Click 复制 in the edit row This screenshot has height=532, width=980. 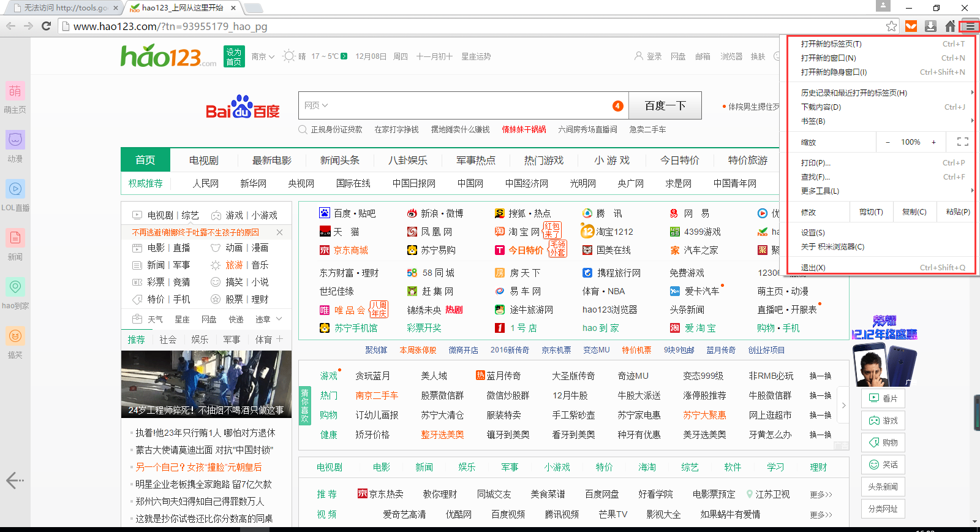click(914, 212)
